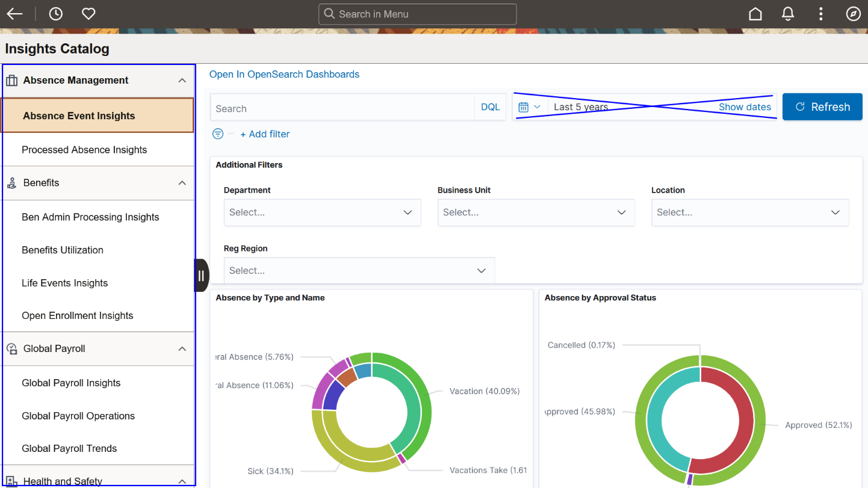
Task: Click the Add filter link
Action: point(265,134)
